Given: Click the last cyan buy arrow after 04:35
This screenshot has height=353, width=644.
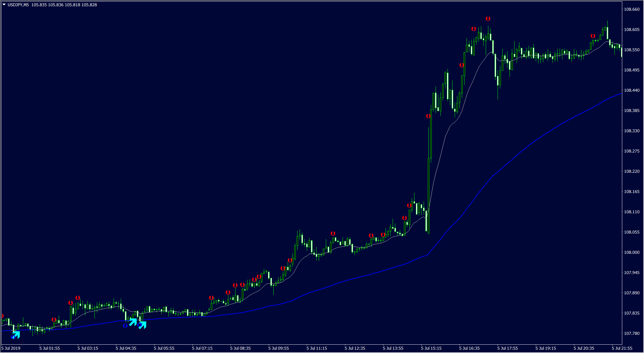Looking at the screenshot, I should click(x=143, y=325).
